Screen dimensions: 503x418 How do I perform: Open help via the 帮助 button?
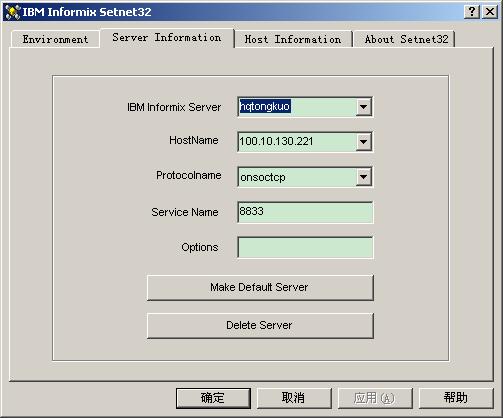456,398
